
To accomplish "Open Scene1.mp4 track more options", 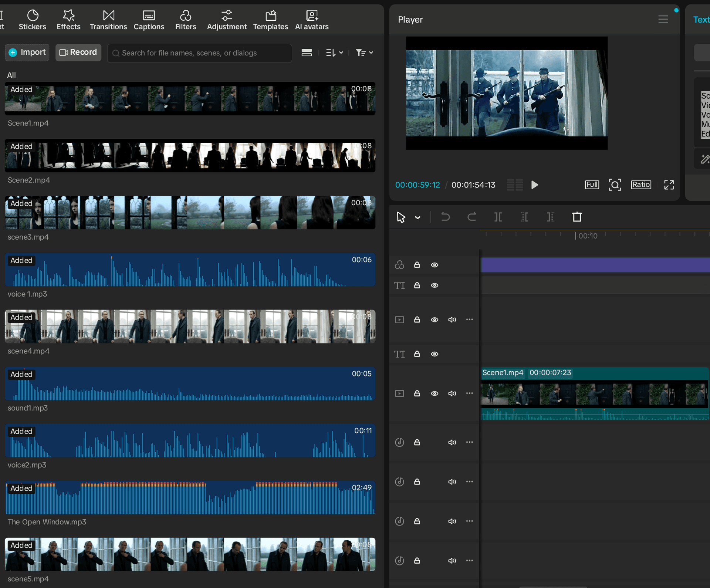I will [469, 393].
